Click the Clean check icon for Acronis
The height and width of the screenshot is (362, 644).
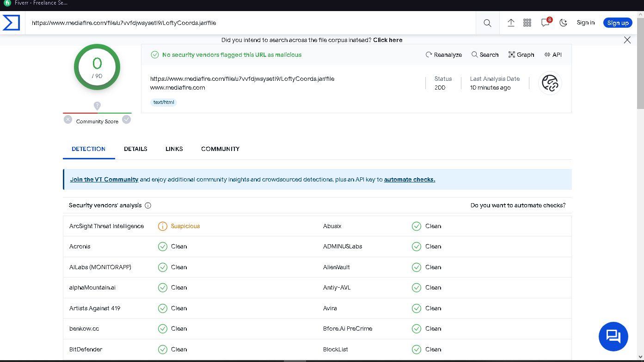(x=163, y=247)
